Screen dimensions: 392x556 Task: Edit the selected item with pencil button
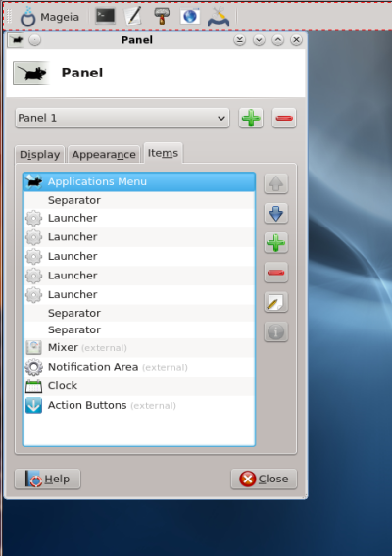tap(276, 302)
